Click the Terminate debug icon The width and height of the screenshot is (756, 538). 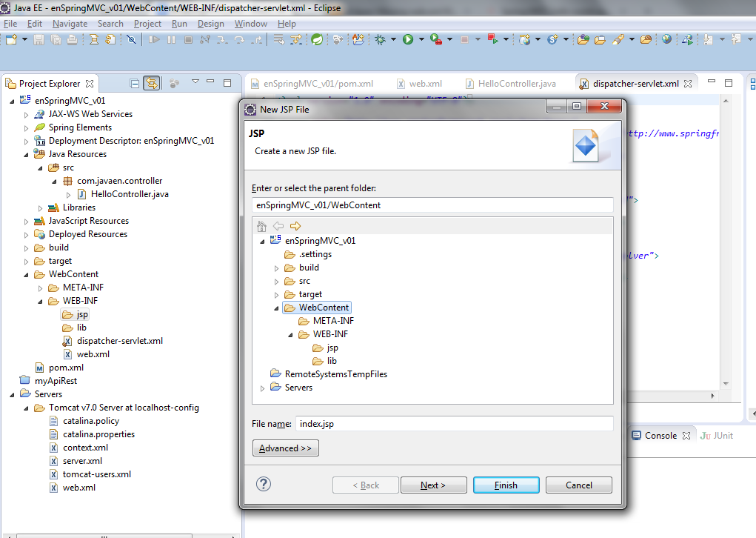[189, 39]
